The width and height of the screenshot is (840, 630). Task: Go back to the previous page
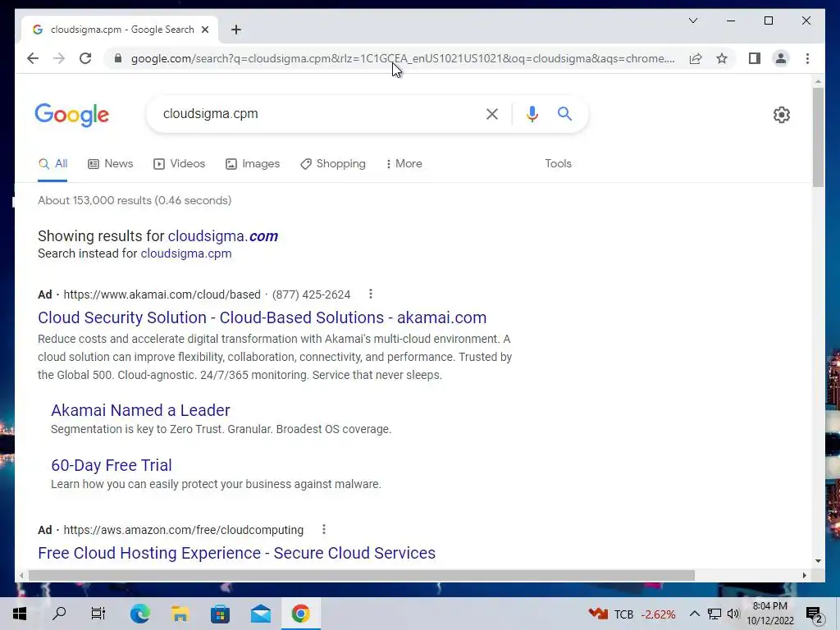pyautogui.click(x=33, y=58)
